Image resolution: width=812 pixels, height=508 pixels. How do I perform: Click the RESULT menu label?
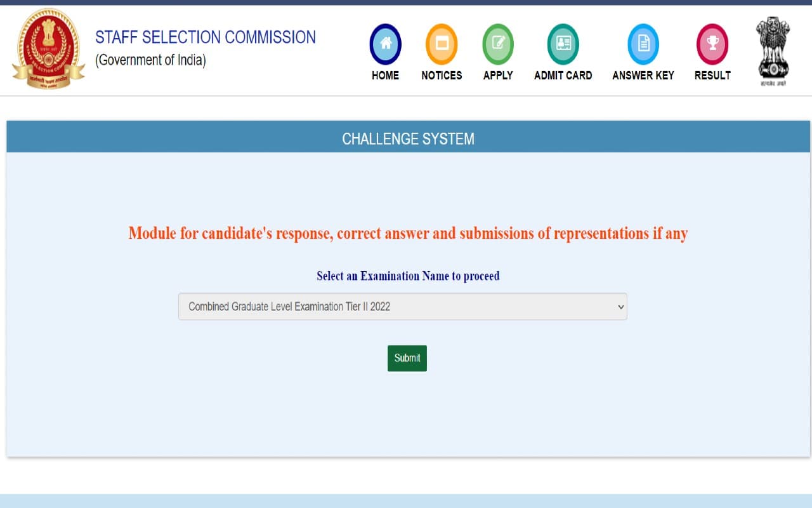tap(712, 75)
